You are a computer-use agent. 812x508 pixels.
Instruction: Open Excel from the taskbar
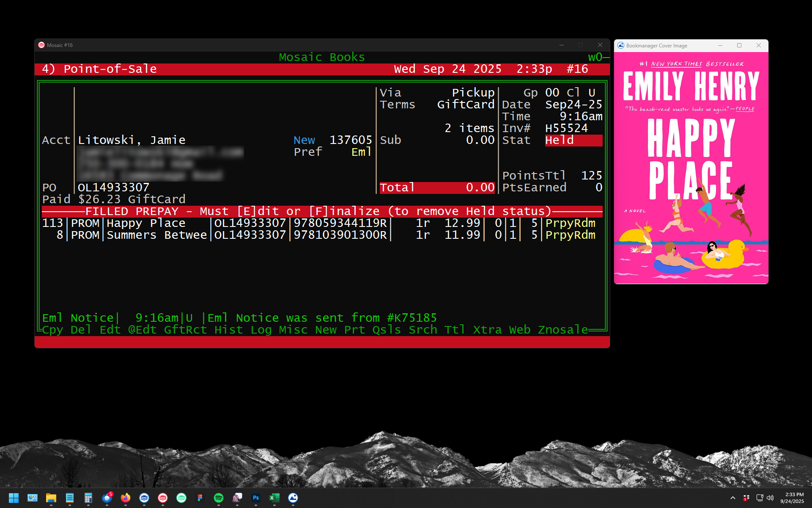click(x=274, y=498)
